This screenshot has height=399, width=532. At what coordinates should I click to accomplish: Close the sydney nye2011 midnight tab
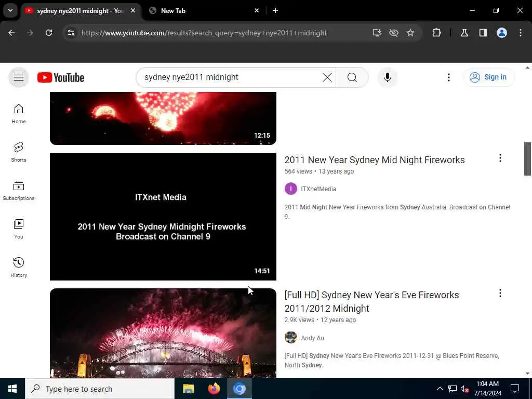pos(133,11)
